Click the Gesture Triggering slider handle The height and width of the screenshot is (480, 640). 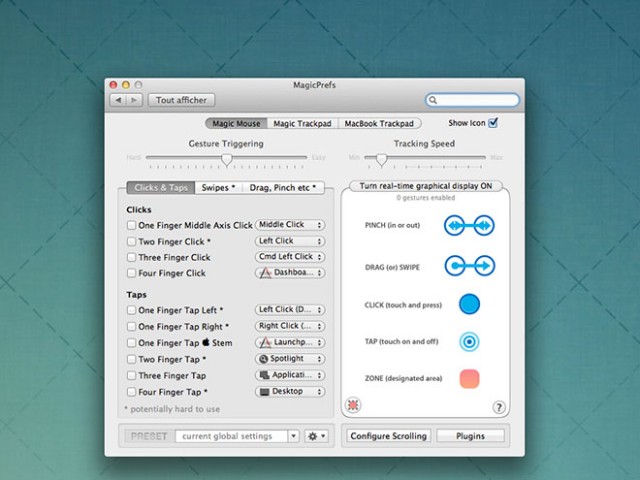click(x=227, y=159)
